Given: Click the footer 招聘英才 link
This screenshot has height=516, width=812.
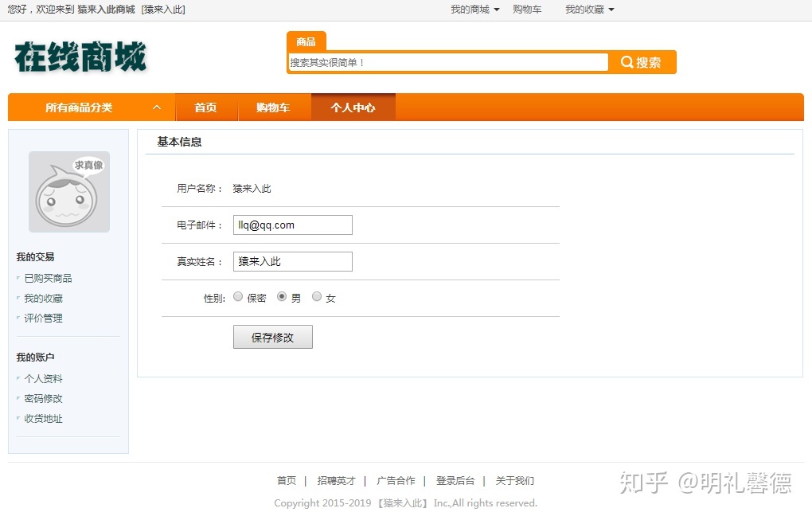Looking at the screenshot, I should [x=337, y=481].
